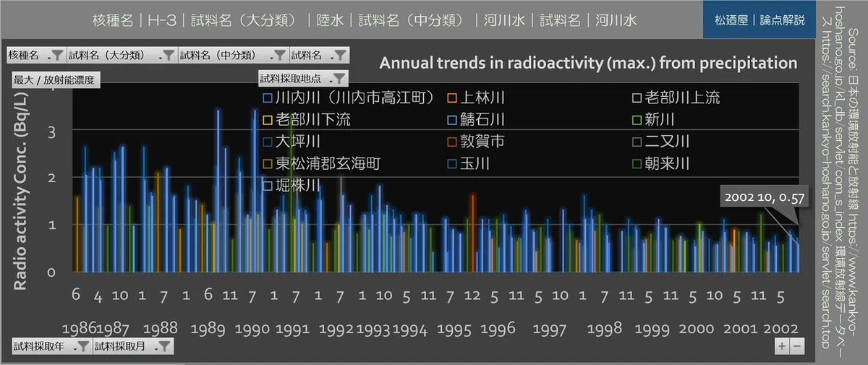Screen dimensions: 868x365
Task: Click the y-axis value 0
Action: click(53, 272)
